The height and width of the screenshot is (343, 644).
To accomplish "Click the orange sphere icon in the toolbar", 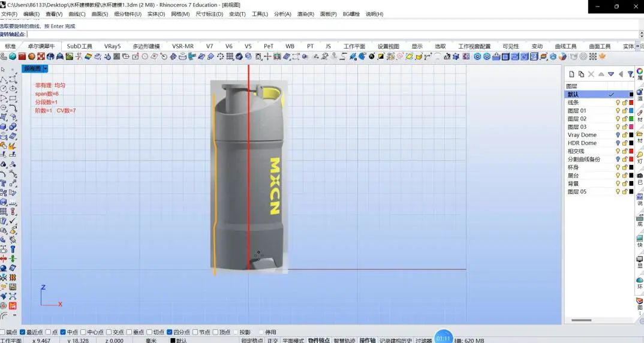I will coord(32,56).
